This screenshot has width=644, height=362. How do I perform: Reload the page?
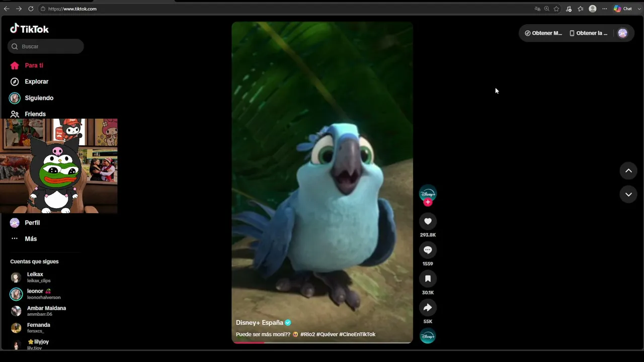click(31, 9)
